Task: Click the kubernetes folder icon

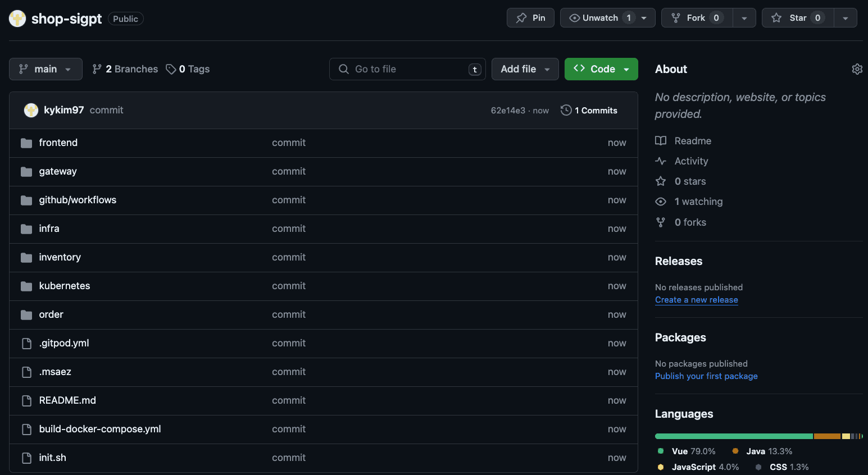Action: (26, 286)
